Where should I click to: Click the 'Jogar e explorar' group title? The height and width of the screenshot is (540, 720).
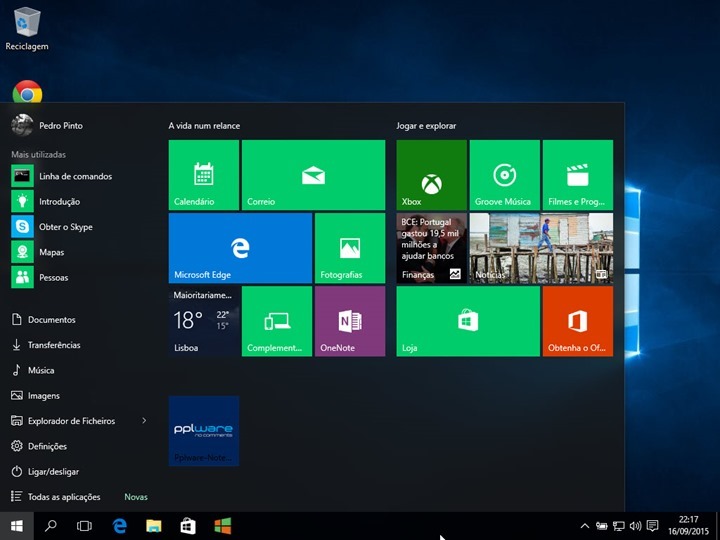point(426,125)
